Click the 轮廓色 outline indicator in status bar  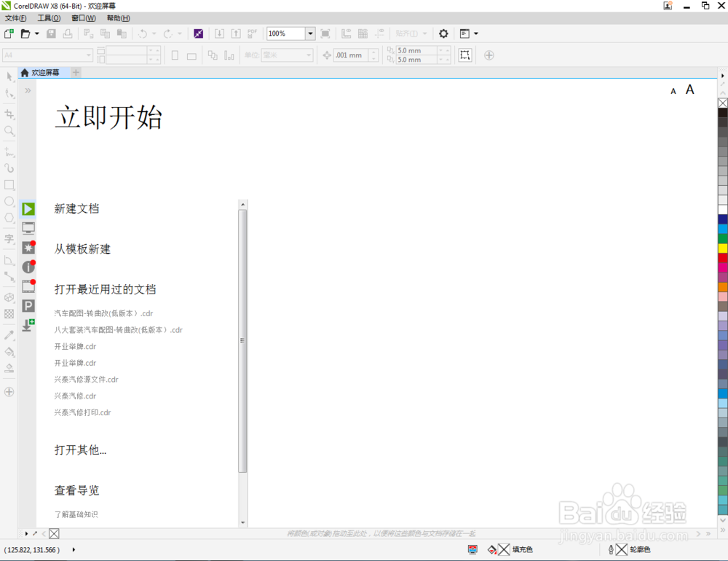[629, 550]
